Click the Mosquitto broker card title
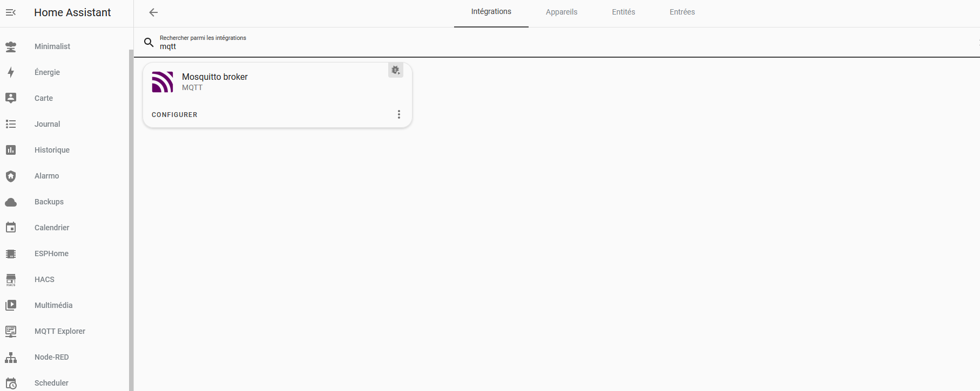This screenshot has height=391, width=980. click(215, 77)
